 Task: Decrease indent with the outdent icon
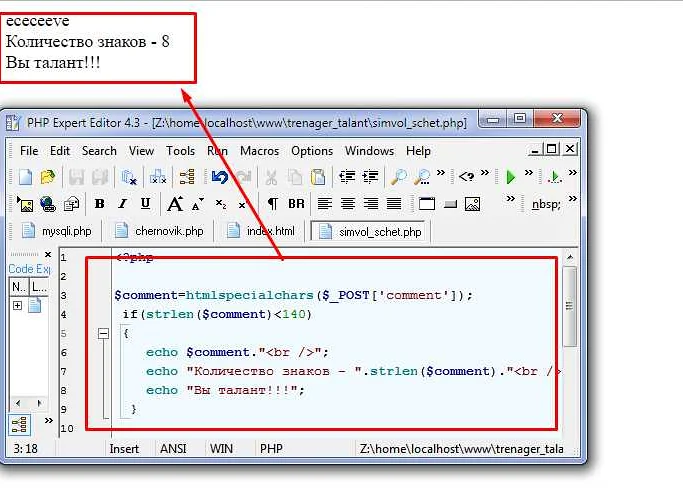(x=347, y=176)
